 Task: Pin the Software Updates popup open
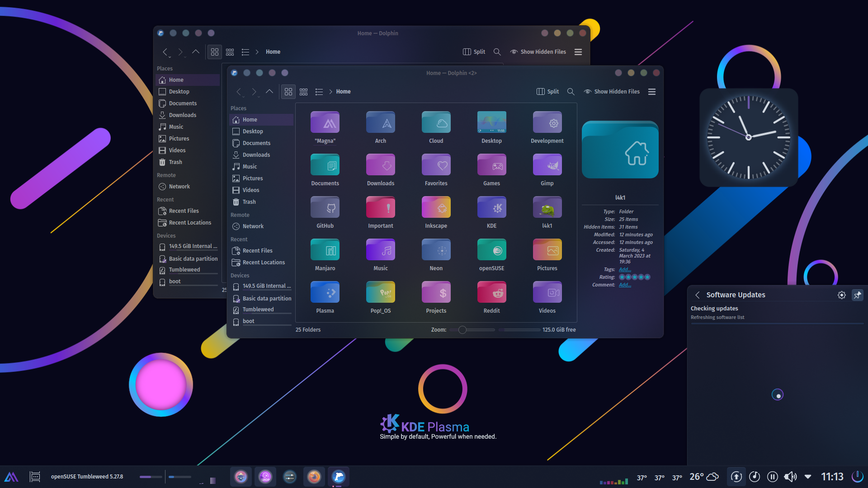(858, 295)
